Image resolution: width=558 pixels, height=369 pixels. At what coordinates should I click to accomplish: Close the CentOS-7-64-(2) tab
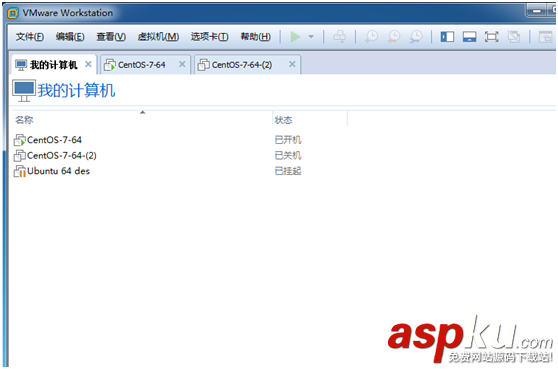tap(292, 64)
